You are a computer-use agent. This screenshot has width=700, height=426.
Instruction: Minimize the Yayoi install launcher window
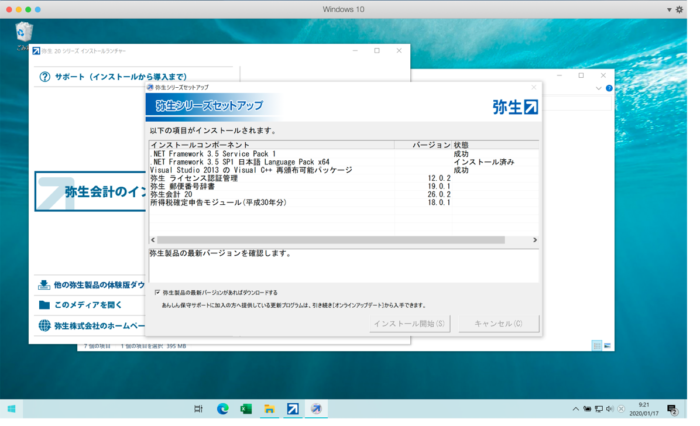tap(355, 51)
